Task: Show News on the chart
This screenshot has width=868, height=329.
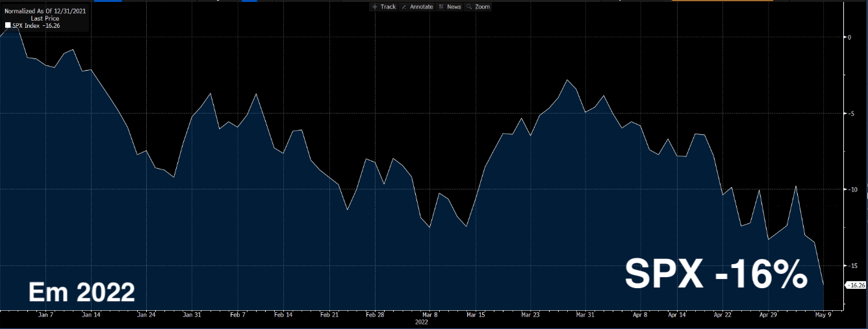Action: click(x=450, y=6)
